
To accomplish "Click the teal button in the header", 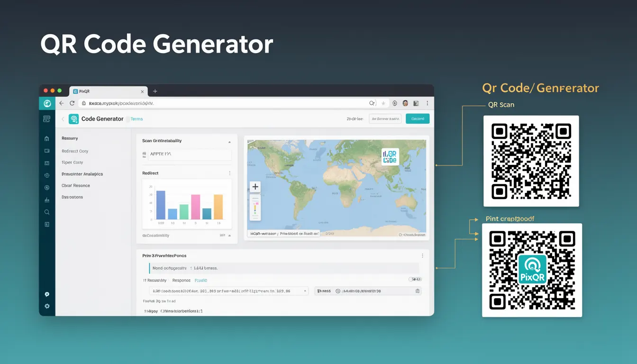I will point(418,119).
